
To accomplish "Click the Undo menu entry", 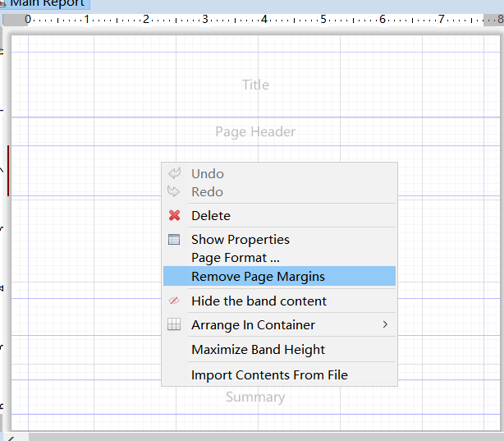I will coord(279,174).
